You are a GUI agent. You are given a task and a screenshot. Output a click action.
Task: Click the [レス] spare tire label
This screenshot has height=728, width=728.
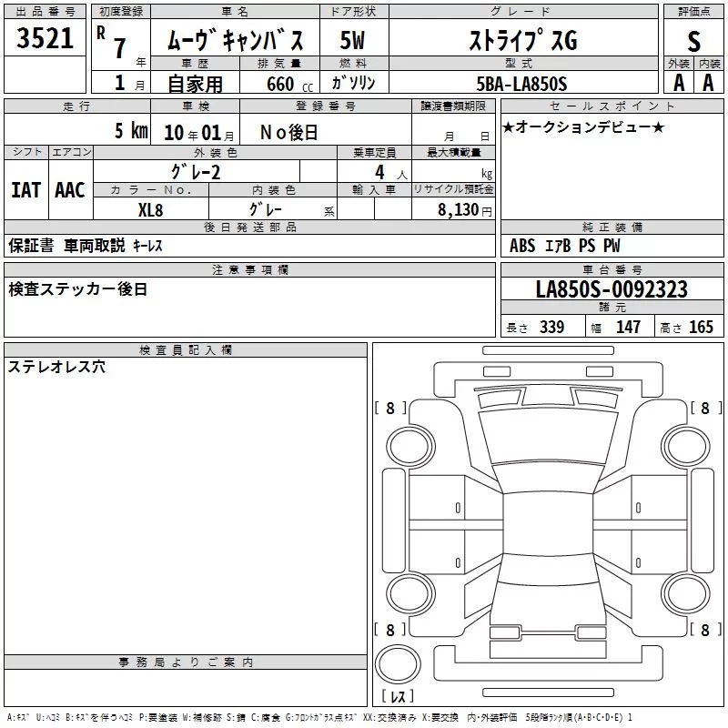(398, 696)
